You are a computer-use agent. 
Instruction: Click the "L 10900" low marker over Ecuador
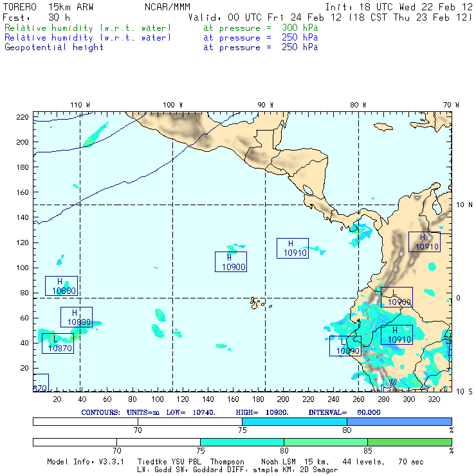[x=397, y=297]
